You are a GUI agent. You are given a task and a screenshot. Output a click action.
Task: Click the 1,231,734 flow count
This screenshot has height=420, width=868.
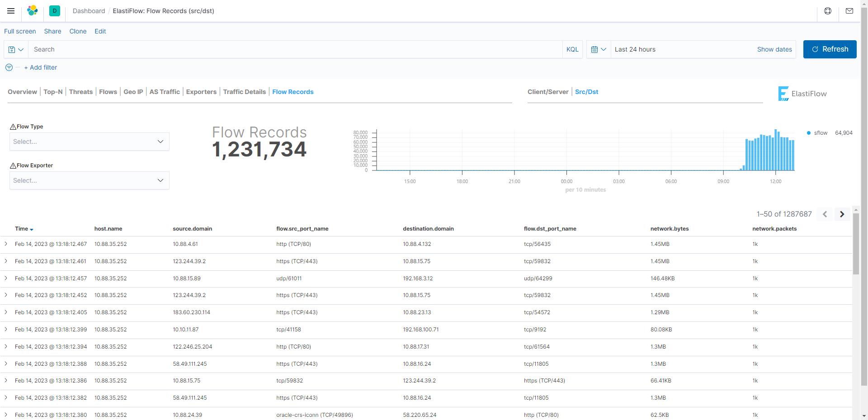click(x=259, y=150)
